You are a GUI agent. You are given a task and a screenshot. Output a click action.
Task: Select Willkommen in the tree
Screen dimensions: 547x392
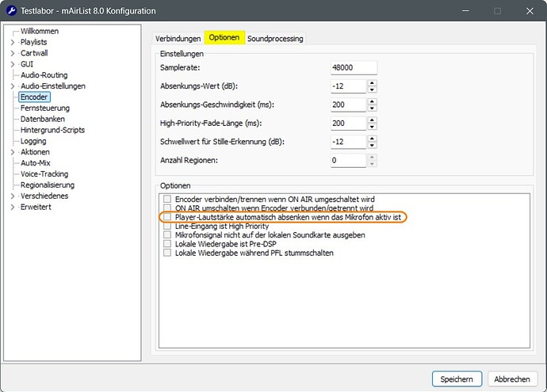pyautogui.click(x=40, y=31)
